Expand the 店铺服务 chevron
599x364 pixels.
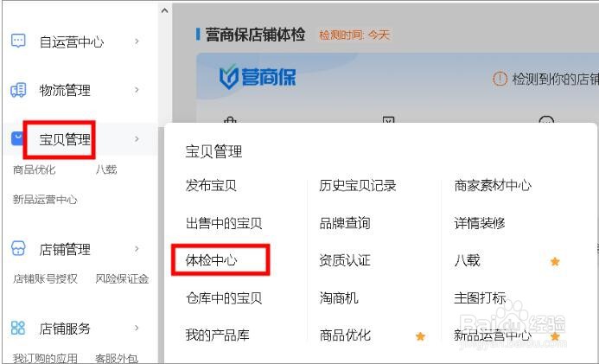tap(137, 328)
